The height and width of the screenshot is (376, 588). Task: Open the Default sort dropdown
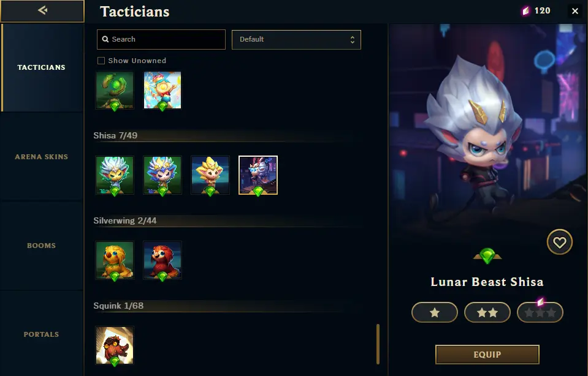296,40
